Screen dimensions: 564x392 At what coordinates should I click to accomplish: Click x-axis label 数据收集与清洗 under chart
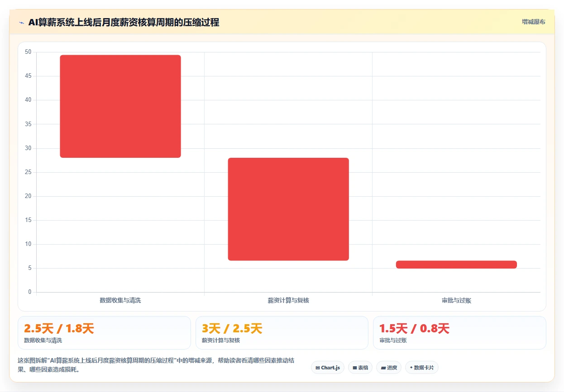coord(120,300)
